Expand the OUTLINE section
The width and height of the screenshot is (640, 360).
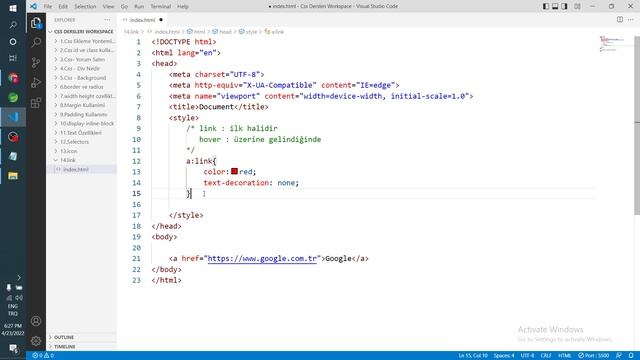(x=82, y=338)
